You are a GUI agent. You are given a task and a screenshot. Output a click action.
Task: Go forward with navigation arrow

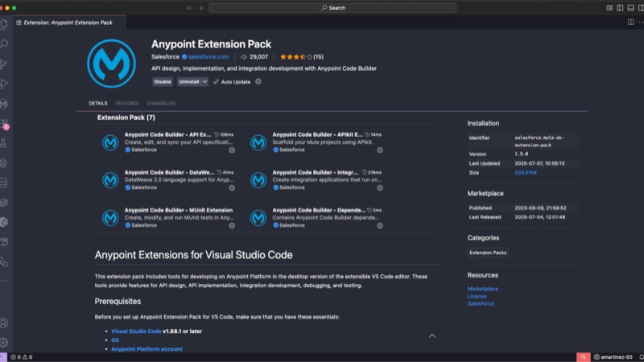click(x=200, y=8)
